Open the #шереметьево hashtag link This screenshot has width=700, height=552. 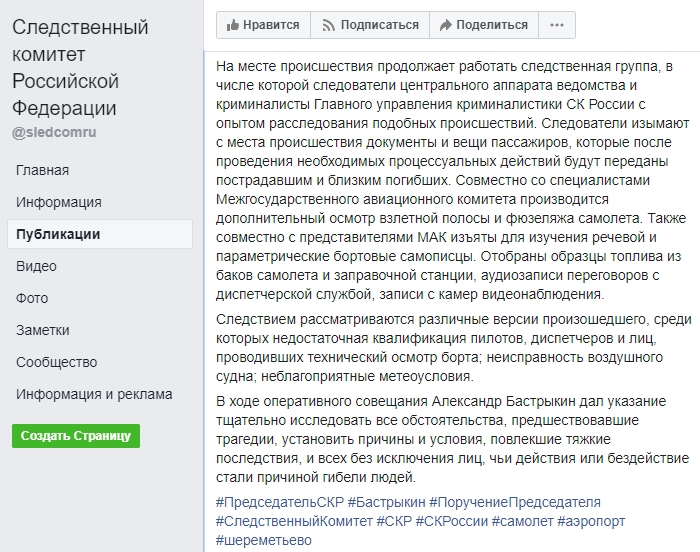coord(264,540)
